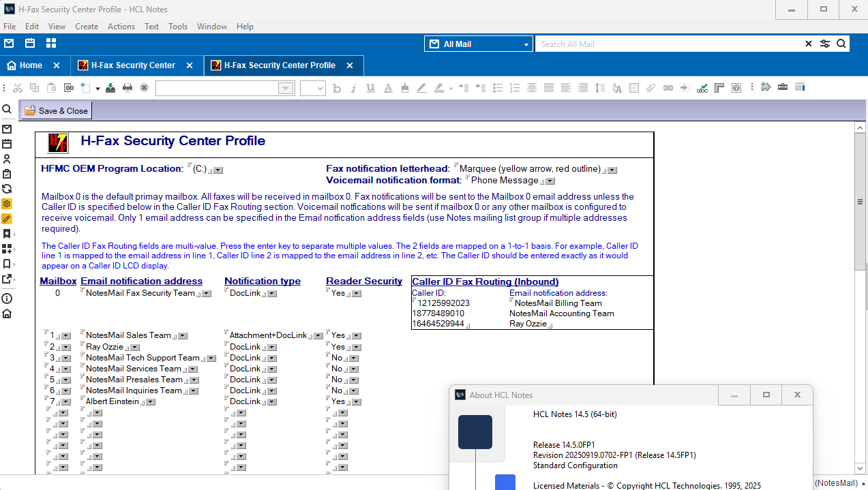
Task: Click into the Search All Mail field
Action: tap(668, 44)
